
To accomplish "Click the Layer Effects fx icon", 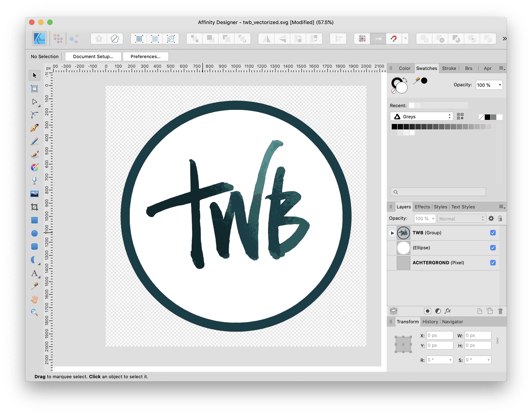I will [448, 311].
